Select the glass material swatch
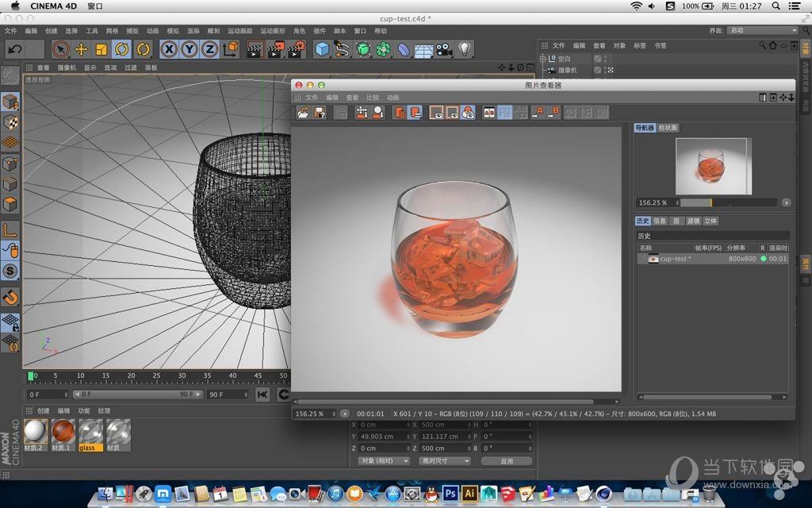 90,434
